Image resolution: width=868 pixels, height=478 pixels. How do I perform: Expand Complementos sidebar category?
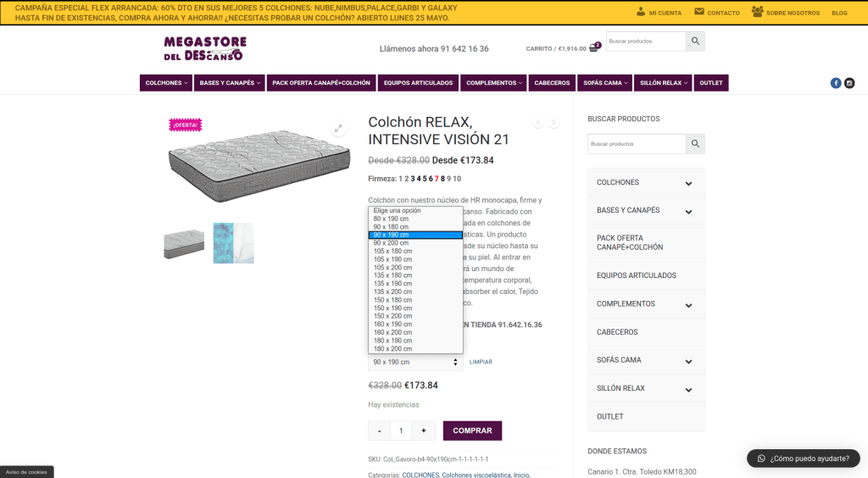688,305
